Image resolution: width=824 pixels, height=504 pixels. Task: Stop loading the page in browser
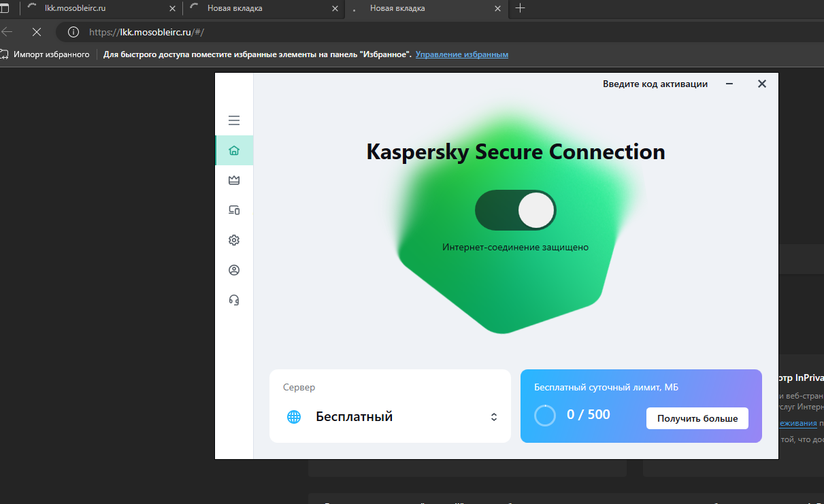[37, 32]
